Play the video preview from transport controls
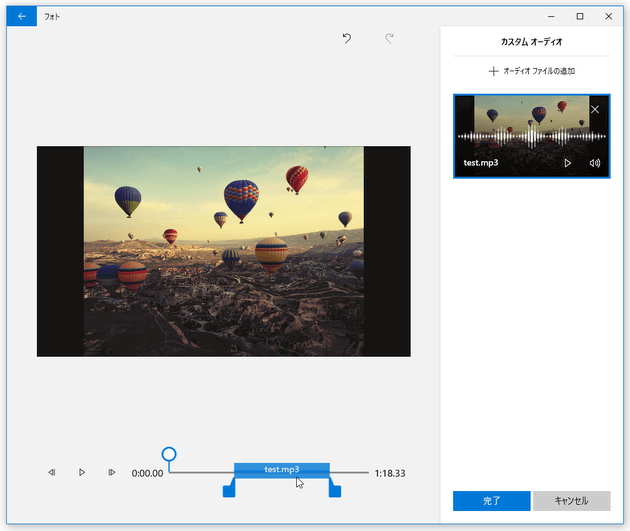 pos(82,472)
